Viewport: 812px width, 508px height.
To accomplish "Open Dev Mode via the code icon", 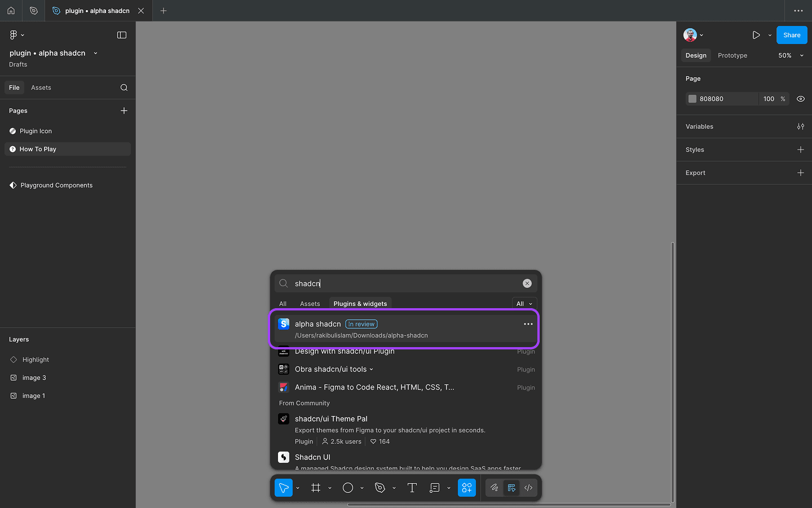I will tap(528, 488).
